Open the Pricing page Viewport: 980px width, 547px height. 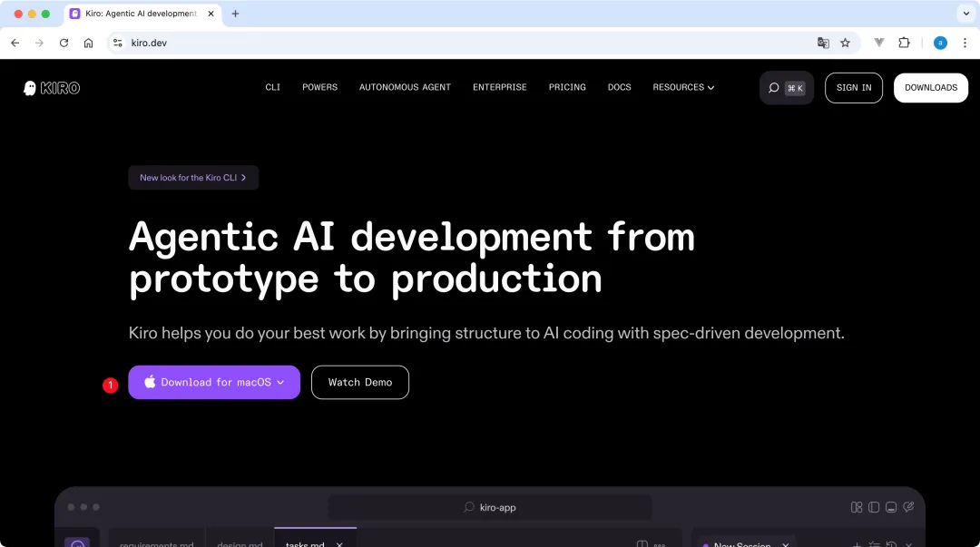(567, 87)
